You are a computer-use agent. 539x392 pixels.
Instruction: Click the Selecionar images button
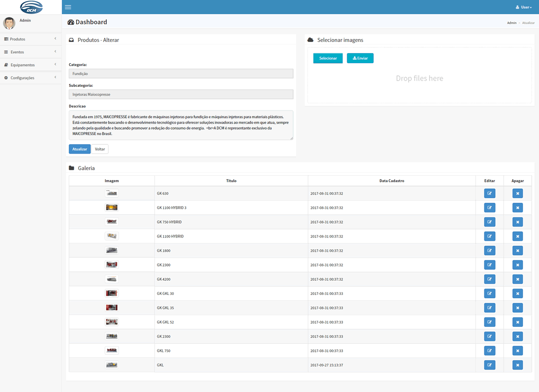point(328,58)
